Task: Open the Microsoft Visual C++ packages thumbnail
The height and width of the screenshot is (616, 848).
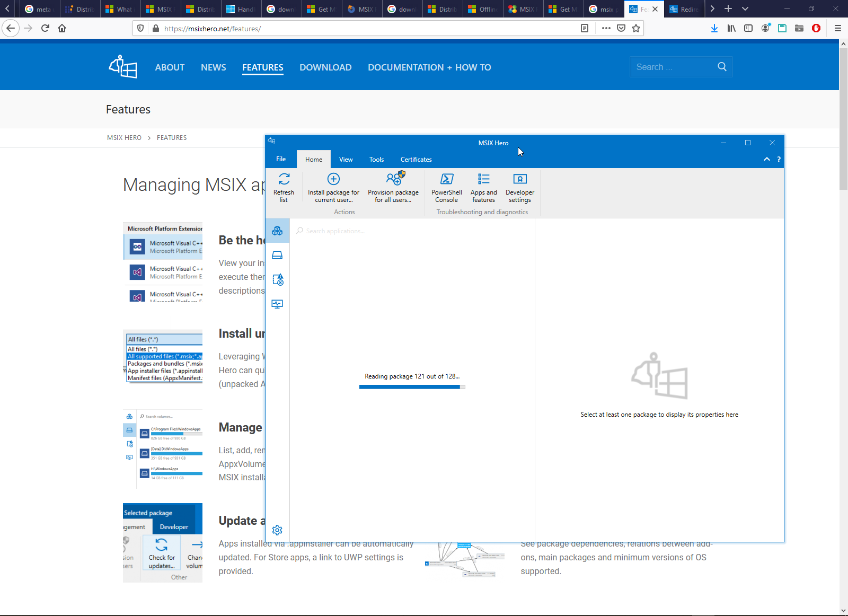Action: [x=163, y=262]
